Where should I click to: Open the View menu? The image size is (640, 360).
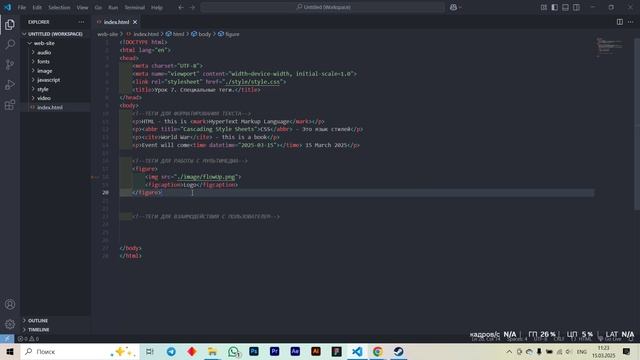pyautogui.click(x=82, y=7)
